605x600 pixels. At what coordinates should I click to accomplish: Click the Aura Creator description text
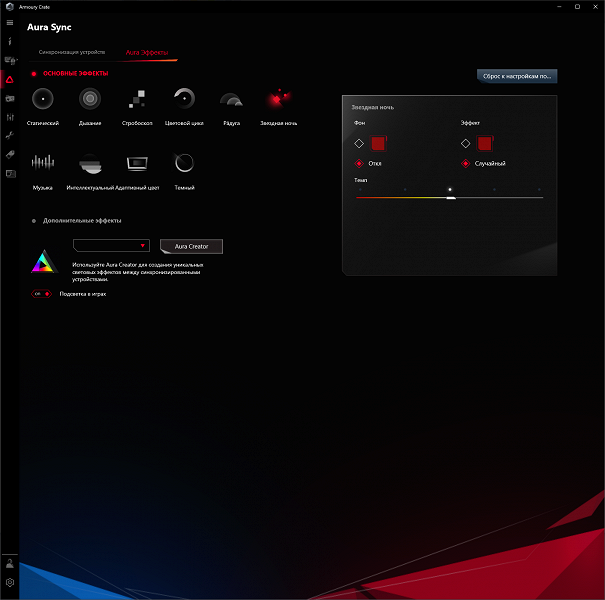138,272
